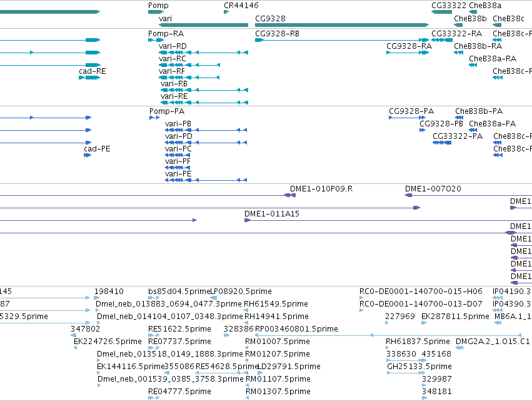
Task: Select the DME1-010P09.R feature label
Action: pos(321,189)
